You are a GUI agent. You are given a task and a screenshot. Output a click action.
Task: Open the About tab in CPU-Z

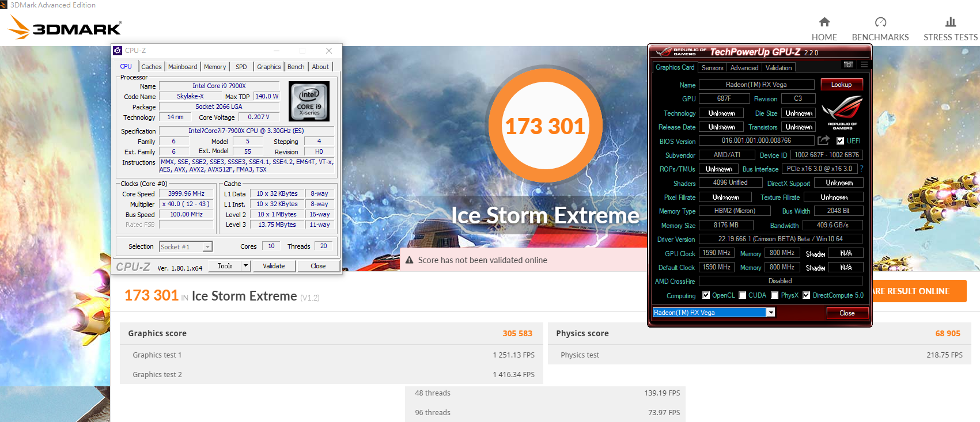pos(320,67)
